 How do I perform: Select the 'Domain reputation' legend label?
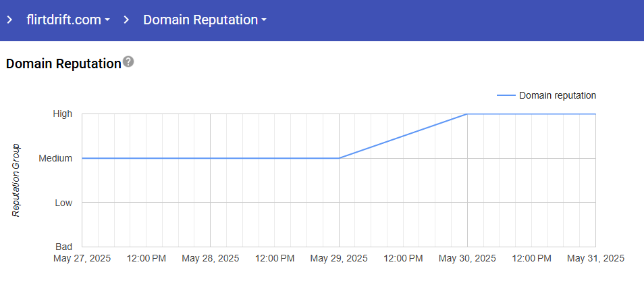557,96
